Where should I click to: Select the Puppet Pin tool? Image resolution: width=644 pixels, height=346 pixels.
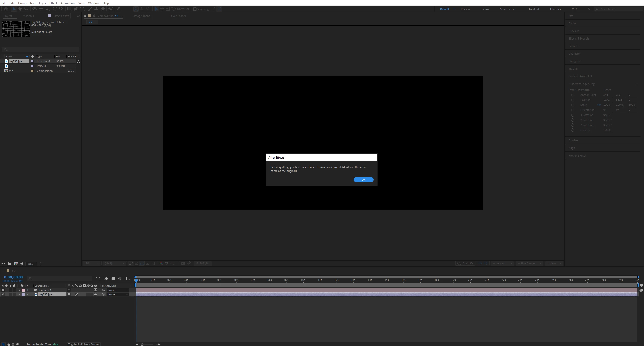click(x=118, y=9)
